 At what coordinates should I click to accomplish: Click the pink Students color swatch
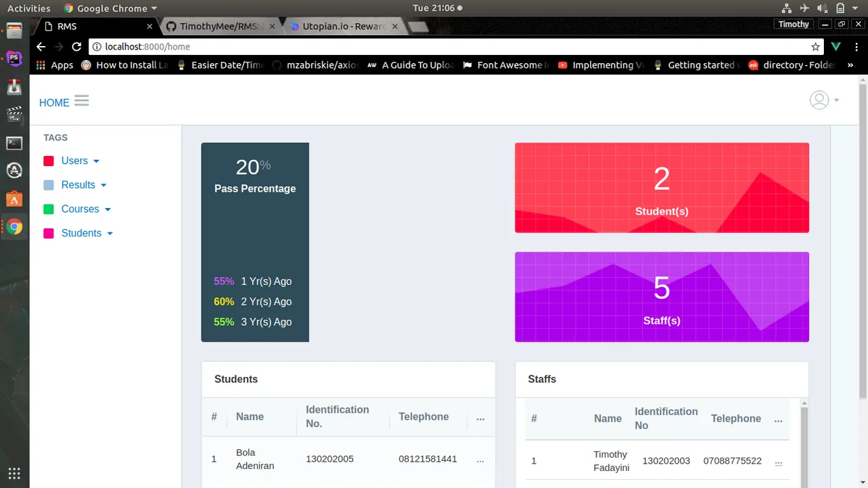pos(49,233)
